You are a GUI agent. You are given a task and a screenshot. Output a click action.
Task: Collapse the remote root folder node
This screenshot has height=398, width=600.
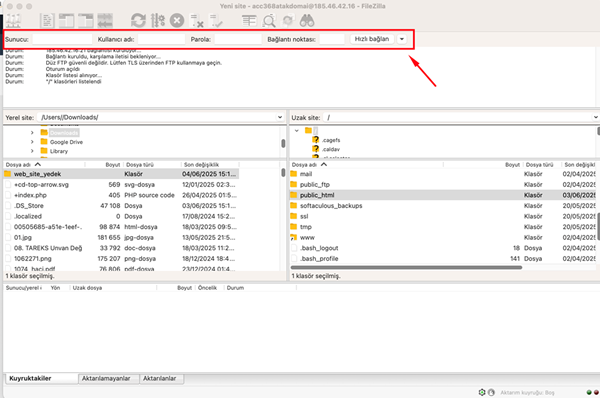297,130
